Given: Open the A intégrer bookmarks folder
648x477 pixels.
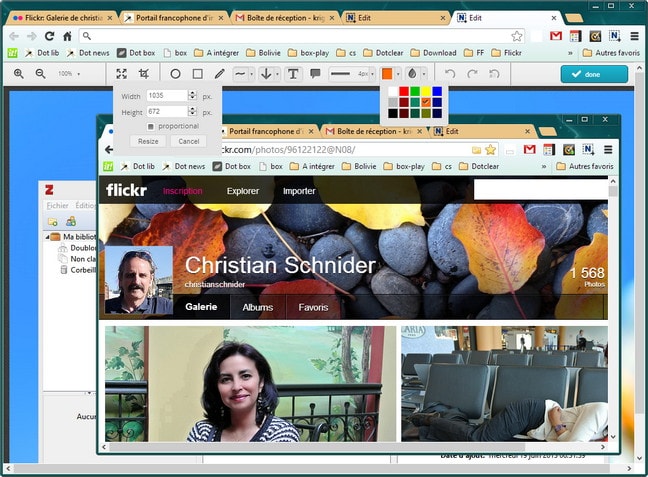Looking at the screenshot, I should click(x=217, y=53).
